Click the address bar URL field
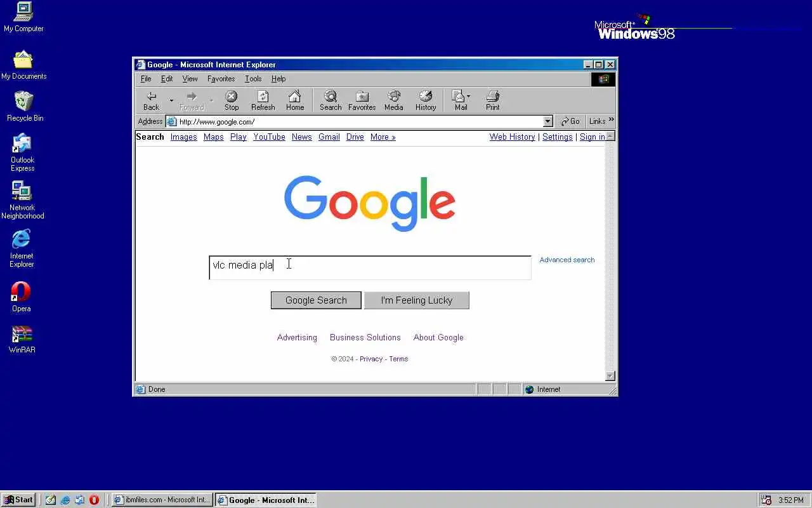 (x=360, y=121)
